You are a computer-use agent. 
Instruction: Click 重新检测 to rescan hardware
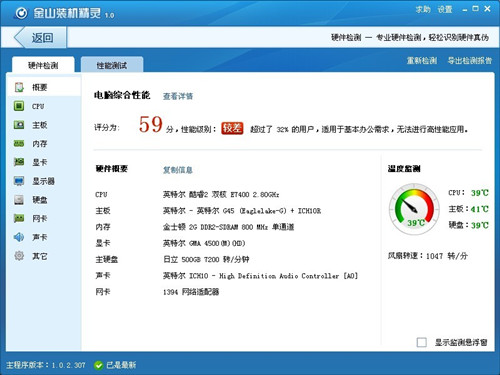(422, 61)
